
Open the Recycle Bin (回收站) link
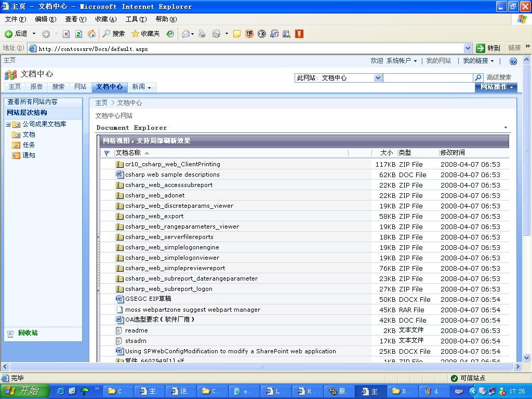[28, 333]
